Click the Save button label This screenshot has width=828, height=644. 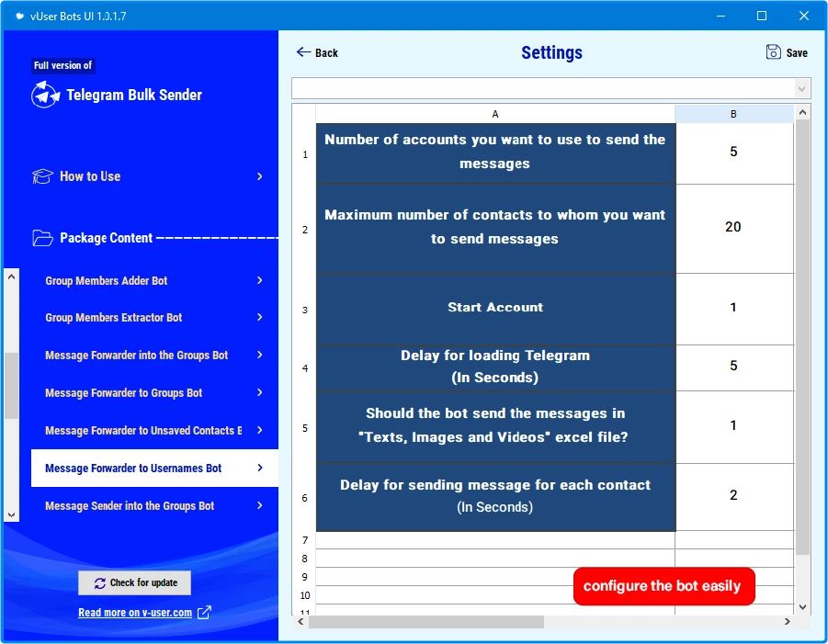coord(797,52)
